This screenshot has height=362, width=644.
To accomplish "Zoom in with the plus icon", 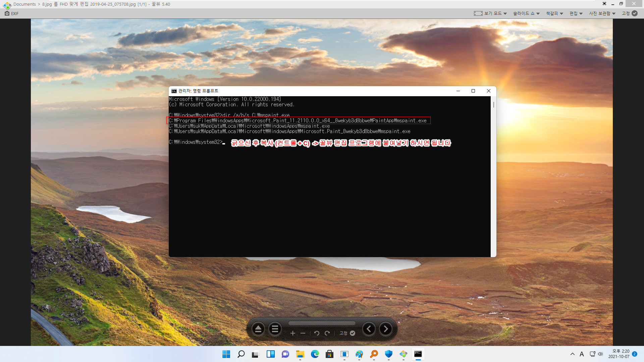I will [292, 333].
